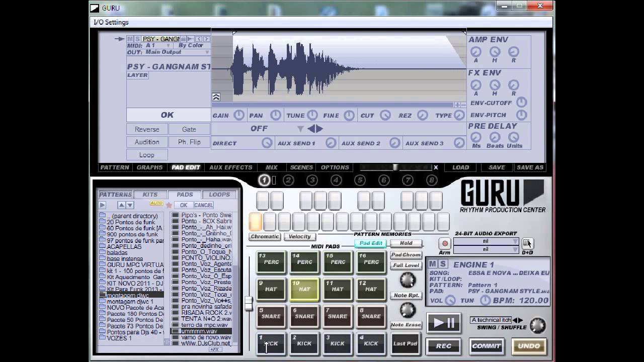Click the favorites star icon in browser
The image size is (644, 362).
tap(169, 205)
